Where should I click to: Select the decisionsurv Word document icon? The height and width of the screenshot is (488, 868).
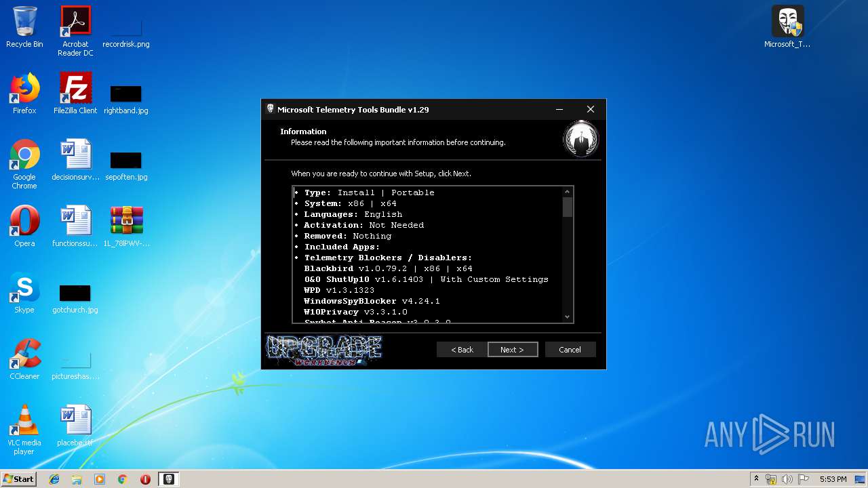coord(75,160)
